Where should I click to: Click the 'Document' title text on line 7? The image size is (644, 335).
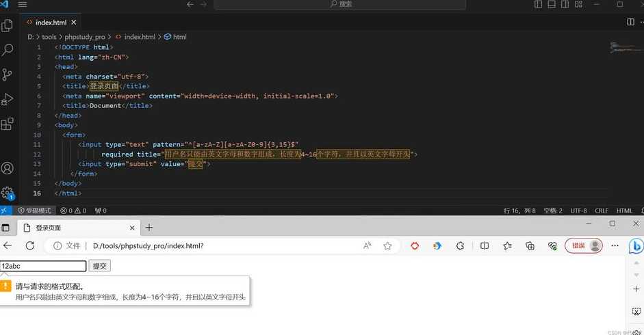click(x=105, y=105)
